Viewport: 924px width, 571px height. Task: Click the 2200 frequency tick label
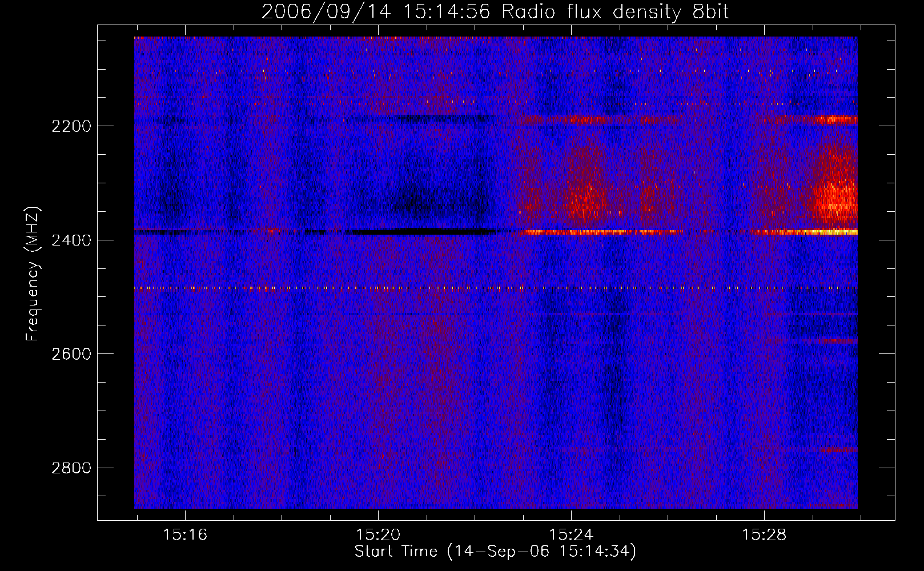[x=71, y=126]
